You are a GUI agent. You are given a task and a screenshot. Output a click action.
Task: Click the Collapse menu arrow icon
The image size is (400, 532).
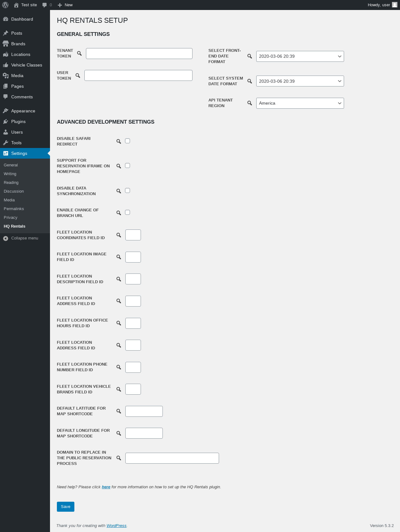[x=6, y=238]
